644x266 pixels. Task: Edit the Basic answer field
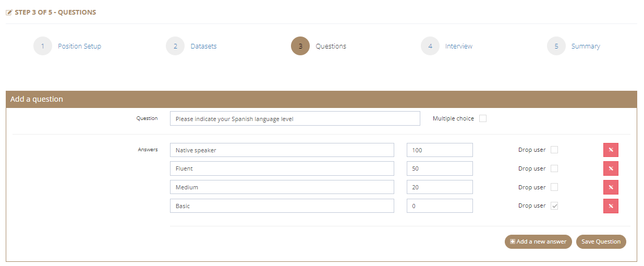(x=282, y=205)
